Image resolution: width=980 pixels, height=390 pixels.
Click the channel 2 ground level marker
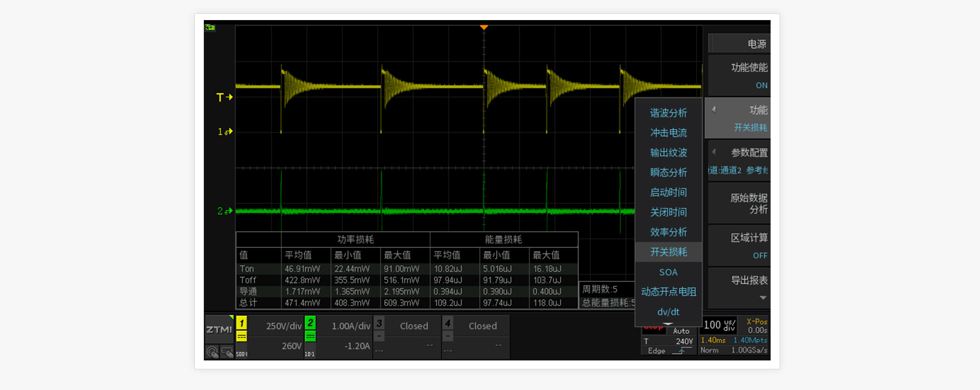tap(224, 211)
